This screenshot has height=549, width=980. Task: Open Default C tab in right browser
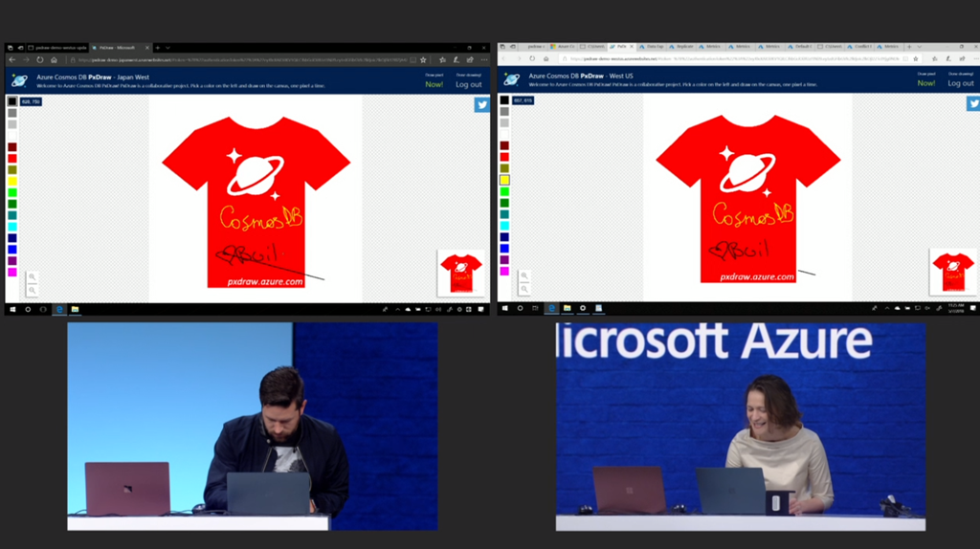coord(799,46)
